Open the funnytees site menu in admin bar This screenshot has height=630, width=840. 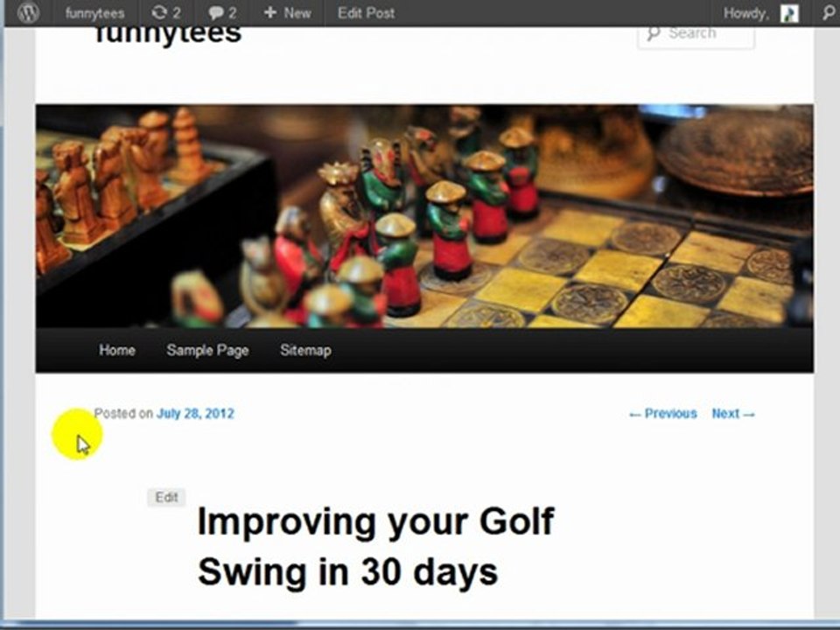click(94, 13)
